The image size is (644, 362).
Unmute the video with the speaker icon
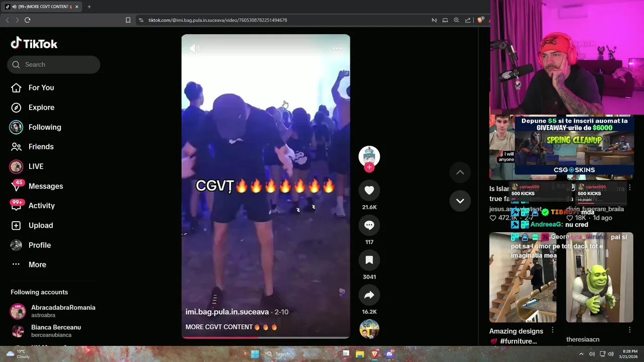coord(194,48)
